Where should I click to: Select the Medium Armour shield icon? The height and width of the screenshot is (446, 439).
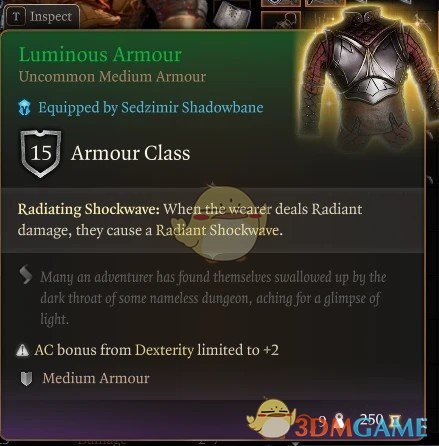tap(26, 379)
